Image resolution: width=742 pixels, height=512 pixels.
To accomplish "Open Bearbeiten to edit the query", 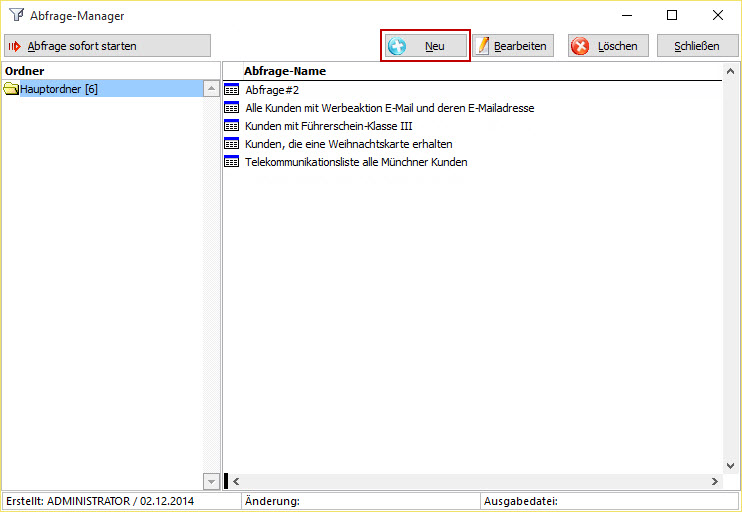I will click(512, 46).
